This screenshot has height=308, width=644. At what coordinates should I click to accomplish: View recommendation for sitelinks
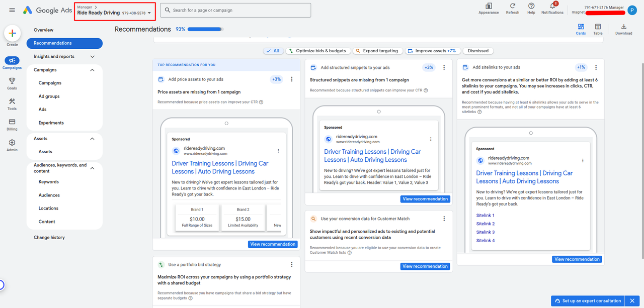coord(577,259)
